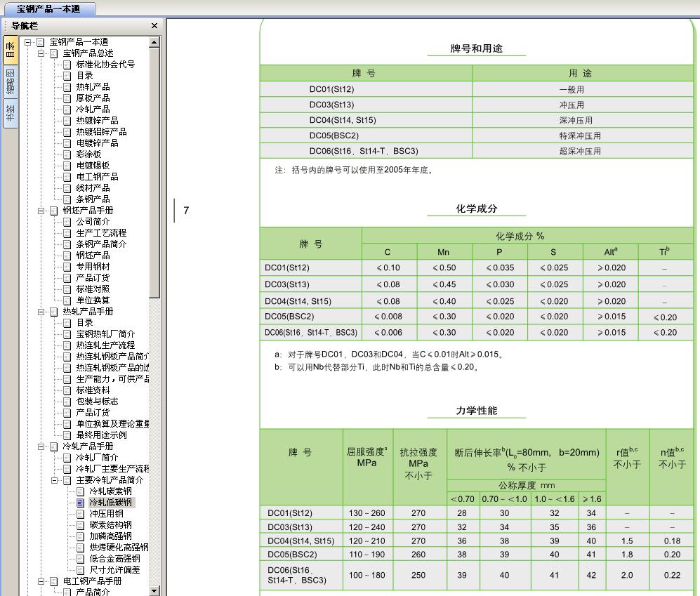
Task: Switch to the 缩略图 side tab
Action: click(x=11, y=81)
